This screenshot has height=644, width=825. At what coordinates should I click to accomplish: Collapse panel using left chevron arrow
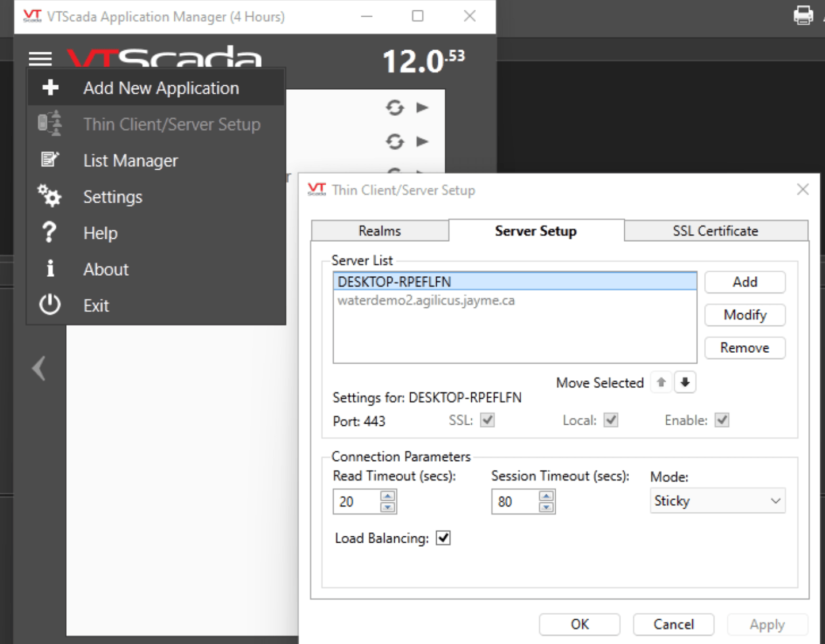click(x=39, y=368)
